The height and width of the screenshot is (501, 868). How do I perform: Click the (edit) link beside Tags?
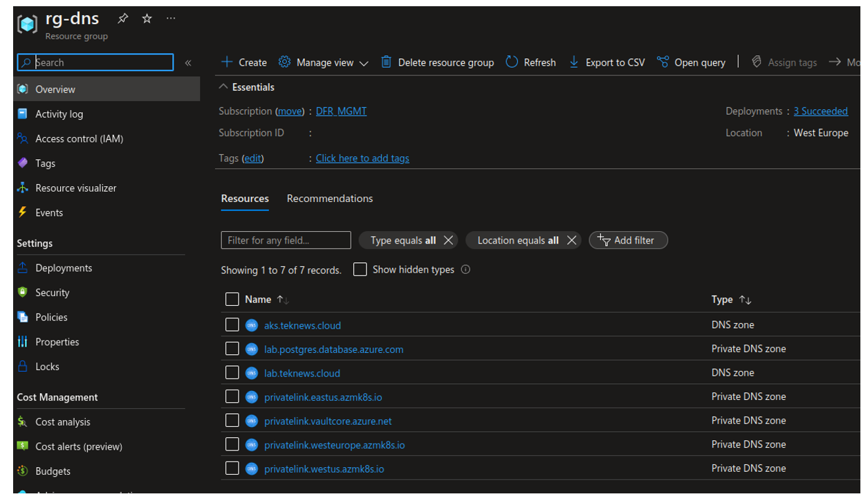[x=252, y=158]
